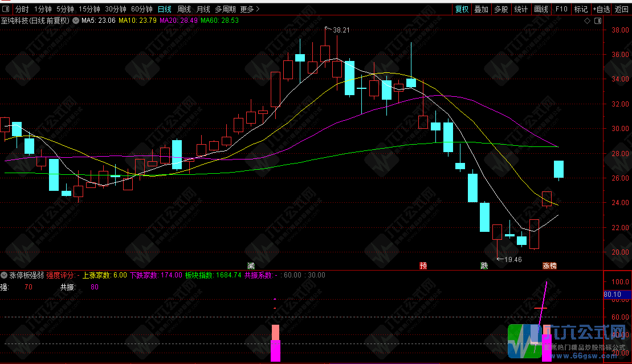Click the 至纯科技(日线.前复权) chart title
This screenshot has width=632, height=364.
pyautogui.click(x=35, y=21)
